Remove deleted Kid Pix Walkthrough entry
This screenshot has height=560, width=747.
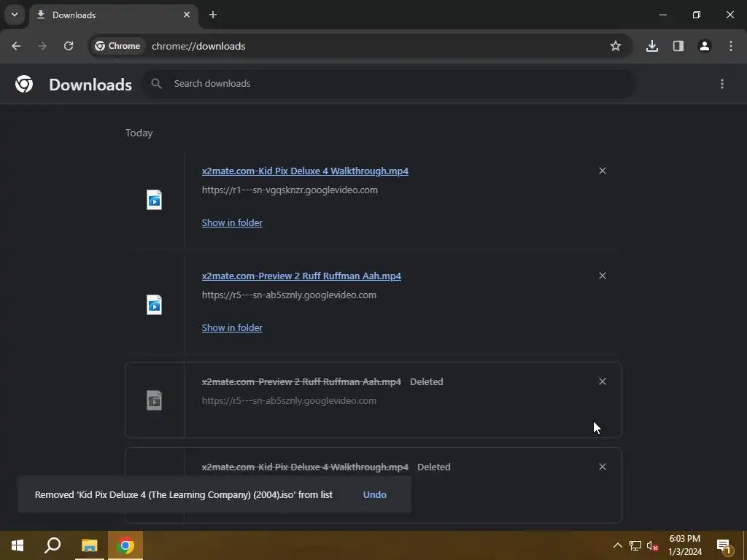(603, 467)
